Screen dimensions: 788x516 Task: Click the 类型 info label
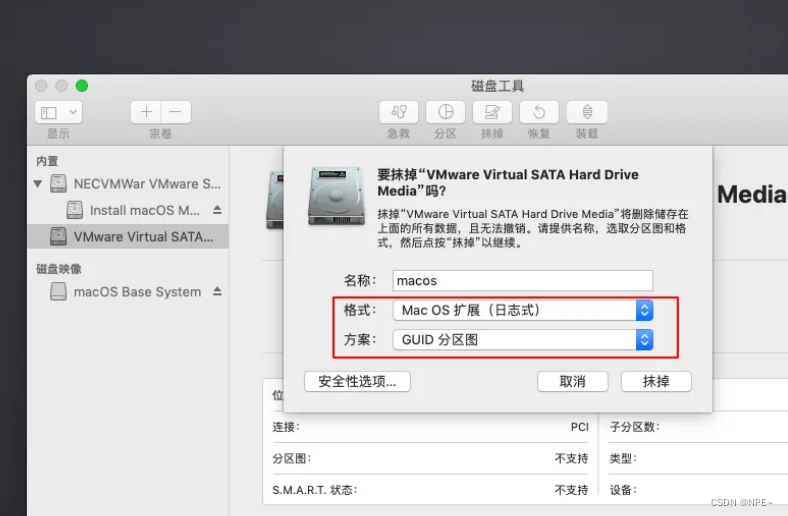point(623,458)
